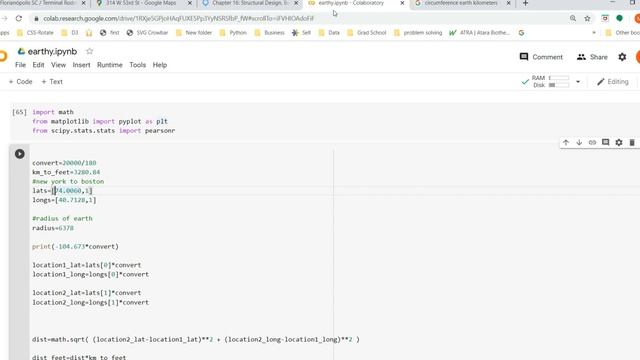This screenshot has width=640, height=360.
Task: Add a new Code cell
Action: 20,82
